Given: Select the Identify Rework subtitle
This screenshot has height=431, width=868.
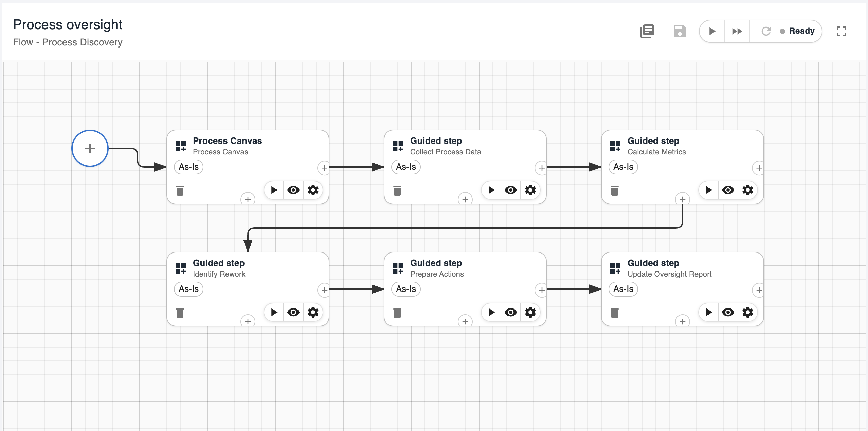Looking at the screenshot, I should coord(219,274).
